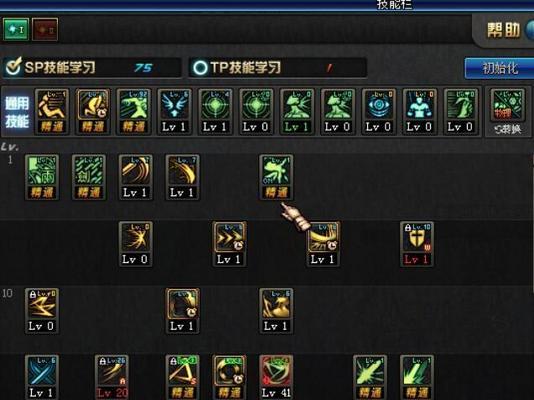This screenshot has width=534, height=400.
Task: Click the 切换 swap skill icon
Action: [x=507, y=112]
